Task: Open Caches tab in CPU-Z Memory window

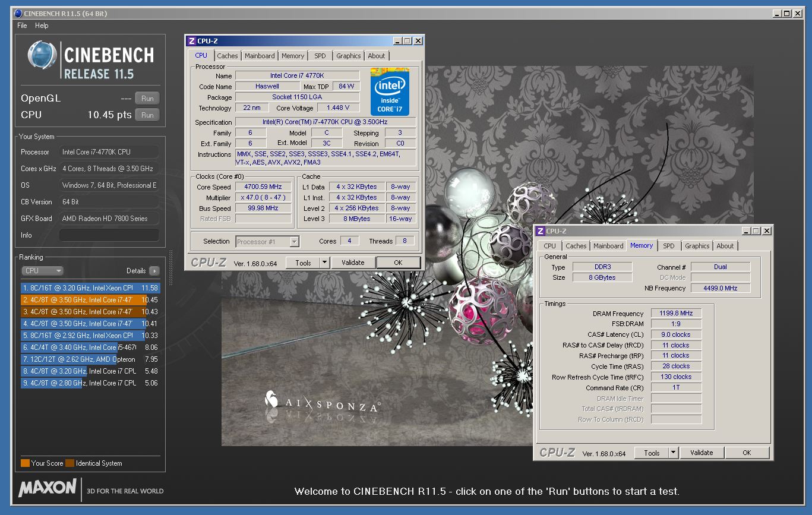Action: point(576,246)
